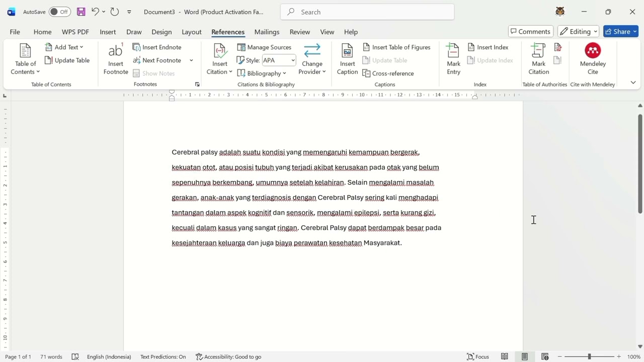Image resolution: width=644 pixels, height=362 pixels.
Task: Open the Draw tab
Action: pyautogui.click(x=134, y=32)
